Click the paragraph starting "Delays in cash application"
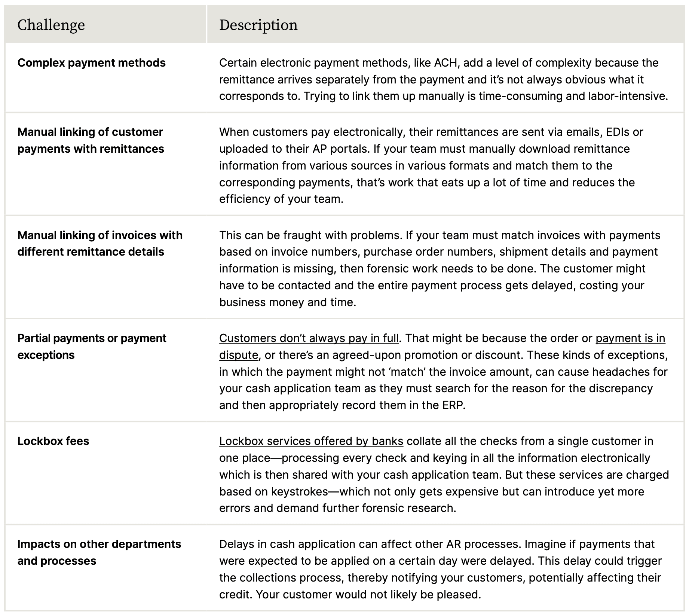Image resolution: width=689 pixels, height=616 pixels. (x=440, y=569)
